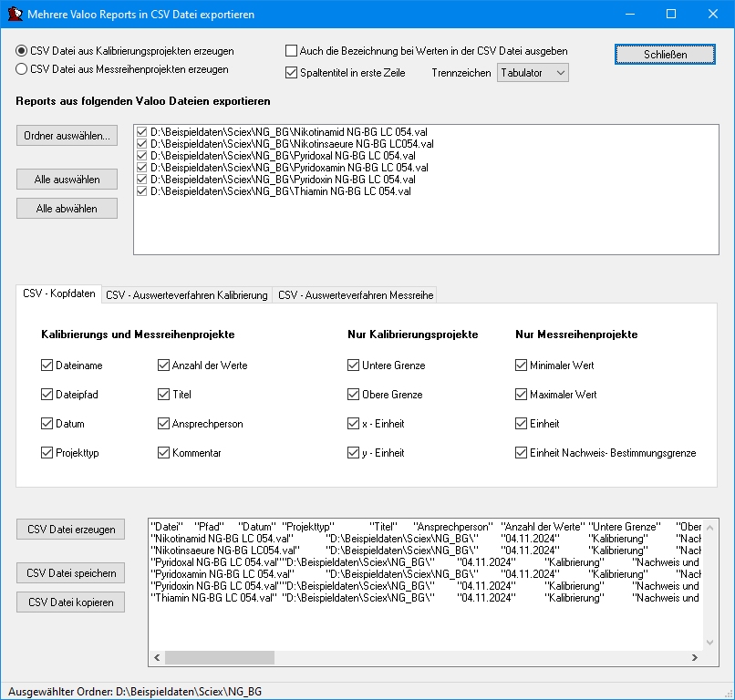Viewport: 735px width, 700px height.
Task: Toggle the Obere Grenze checkbox
Action: click(354, 395)
